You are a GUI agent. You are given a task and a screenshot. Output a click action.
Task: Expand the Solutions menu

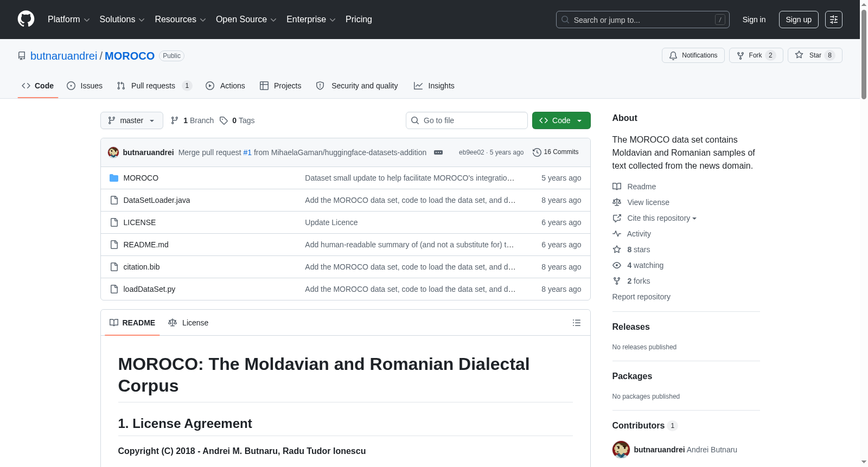coord(122,20)
